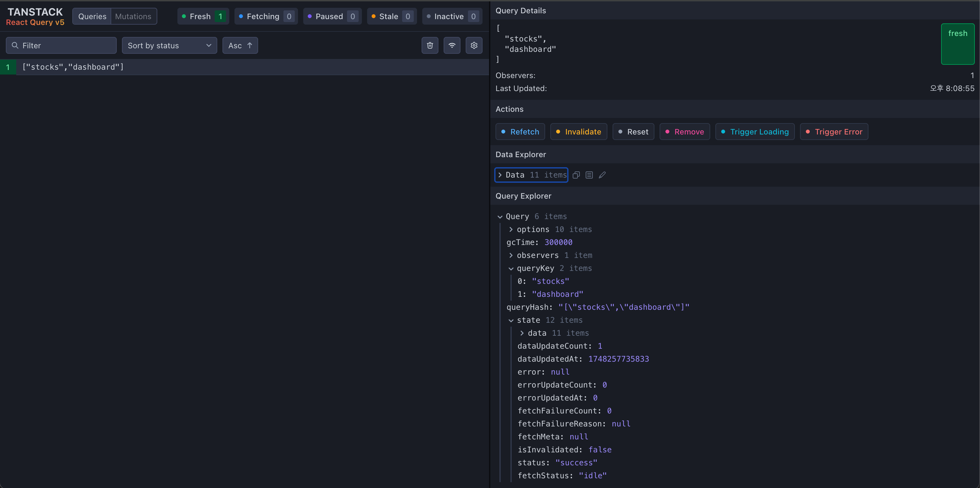Click the status "success" value
Screen dimensions: 980x488
point(576,463)
